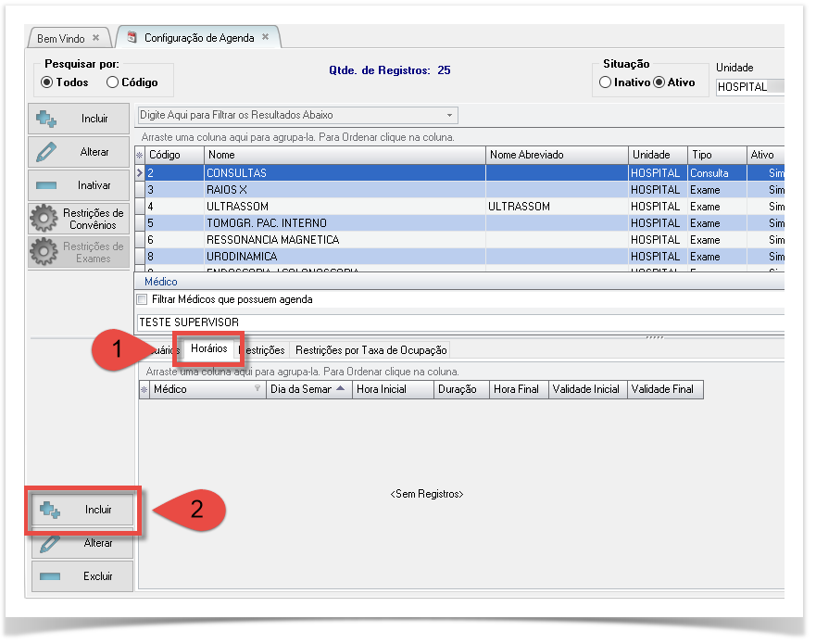
Task: Open the filter results dropdown arrow
Action: [x=450, y=116]
